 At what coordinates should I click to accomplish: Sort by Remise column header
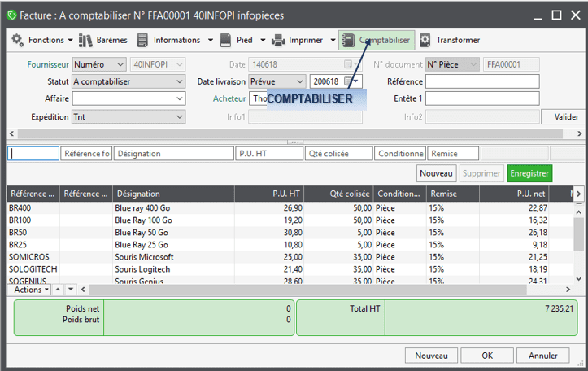(453, 194)
